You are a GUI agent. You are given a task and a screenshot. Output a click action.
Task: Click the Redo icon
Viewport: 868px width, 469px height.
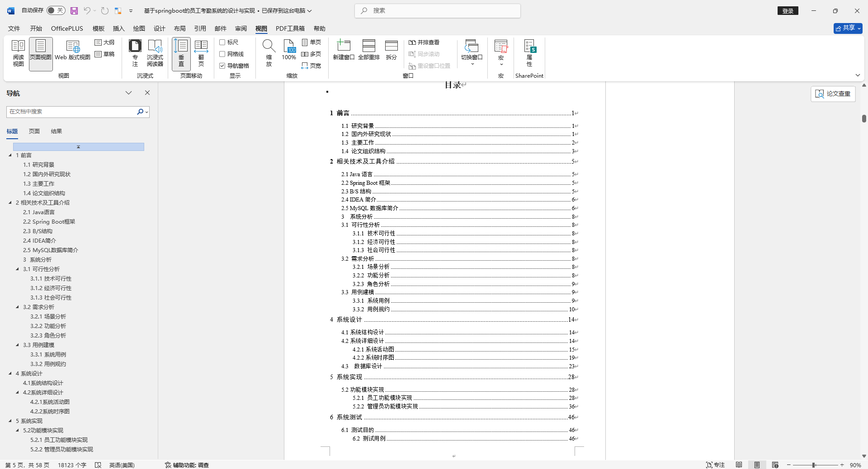pyautogui.click(x=105, y=10)
